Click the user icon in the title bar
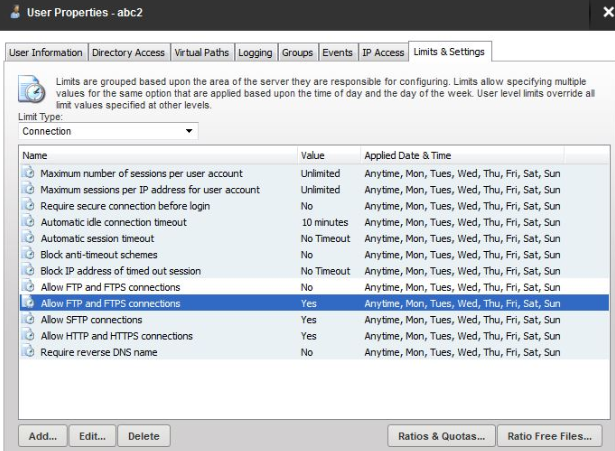Viewport: 615px width, 451px height. coord(15,12)
